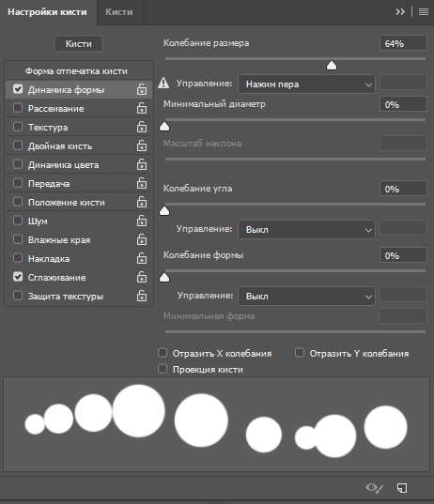Open Форма отпечатка кисти settings
Viewport: 434px width, 504px height.
[77, 71]
